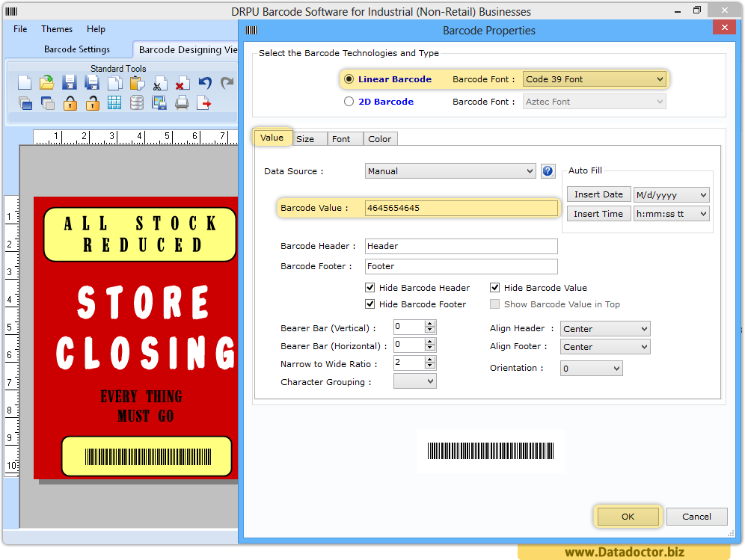This screenshot has height=560, width=745.
Task: Select the 2D Barcode radio button
Action: pyautogui.click(x=349, y=101)
